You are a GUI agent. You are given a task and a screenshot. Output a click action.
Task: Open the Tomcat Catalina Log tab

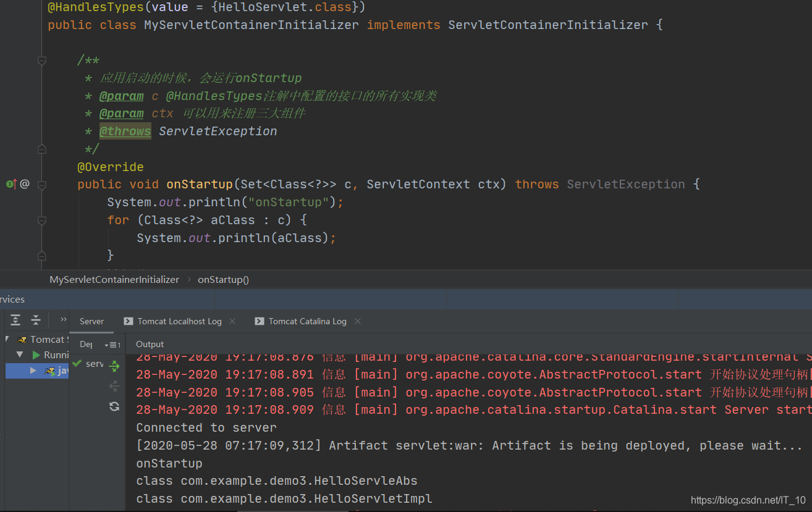click(307, 321)
